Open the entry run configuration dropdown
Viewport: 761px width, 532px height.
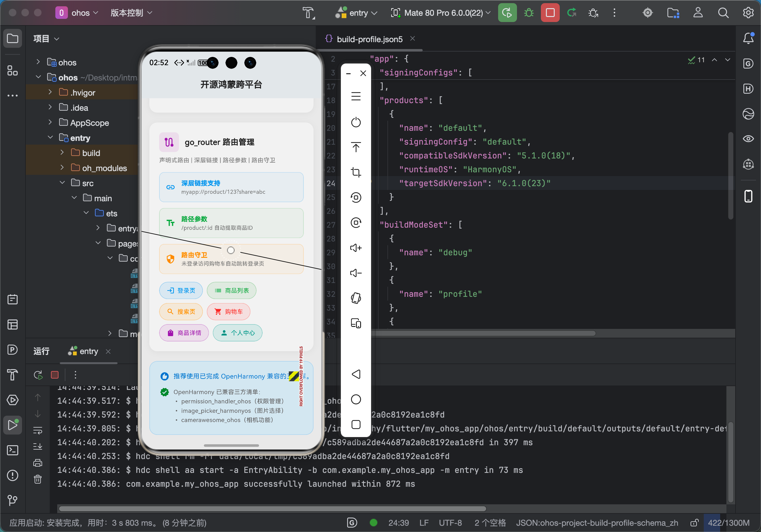[x=356, y=13]
